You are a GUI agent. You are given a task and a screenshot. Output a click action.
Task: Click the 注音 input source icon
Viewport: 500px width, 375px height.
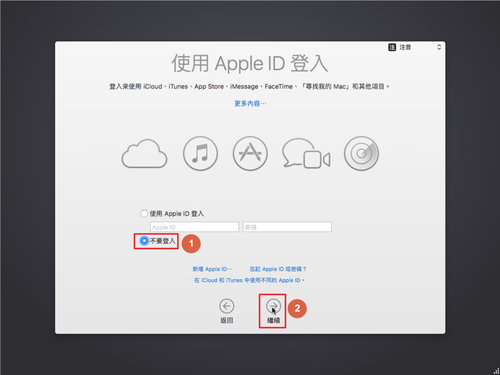(392, 47)
